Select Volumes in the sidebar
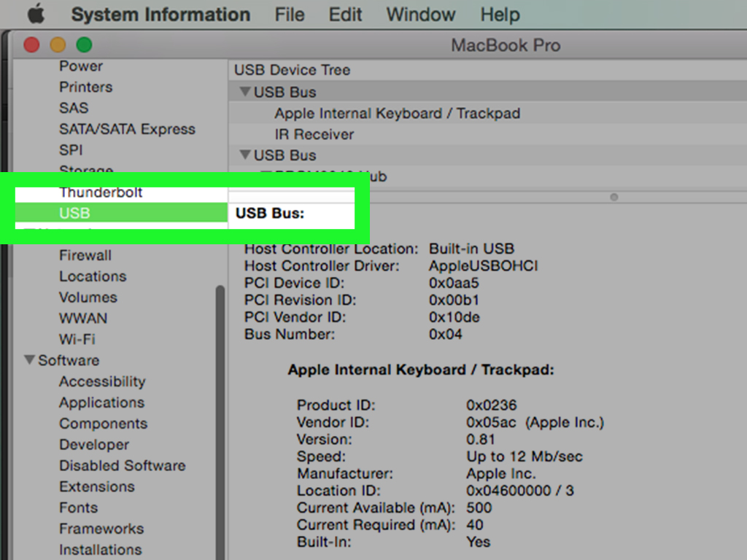Image resolution: width=747 pixels, height=560 pixels. click(x=88, y=297)
